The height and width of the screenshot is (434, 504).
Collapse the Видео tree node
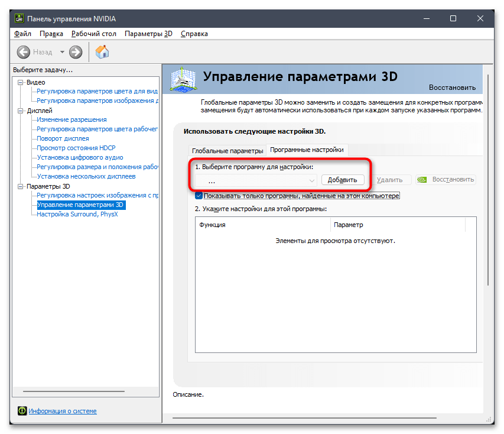(21, 82)
